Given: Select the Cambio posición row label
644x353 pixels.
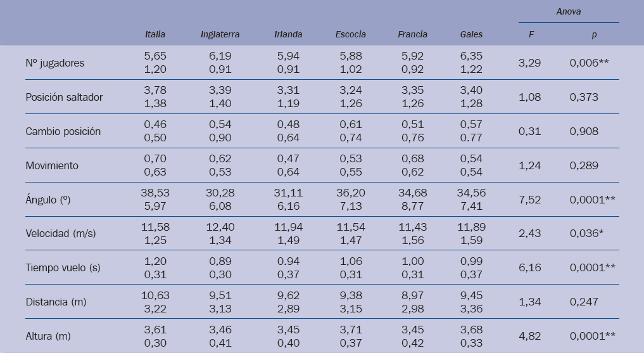Looking at the screenshot, I should point(63,131).
